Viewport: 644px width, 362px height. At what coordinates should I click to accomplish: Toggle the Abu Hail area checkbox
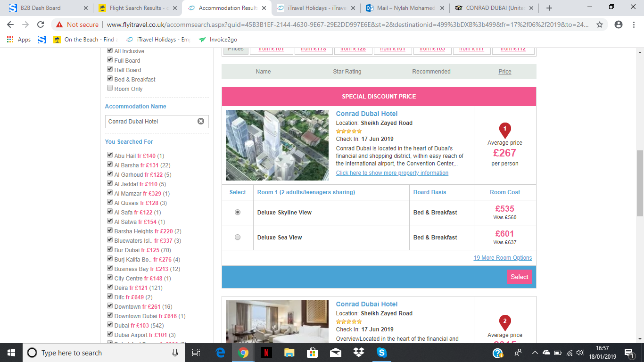(x=110, y=155)
